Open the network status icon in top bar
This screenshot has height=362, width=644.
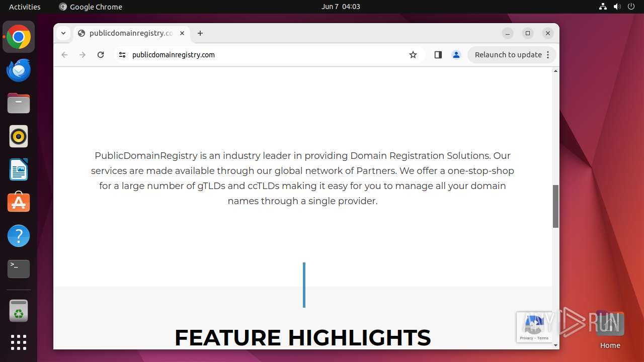click(x=603, y=7)
